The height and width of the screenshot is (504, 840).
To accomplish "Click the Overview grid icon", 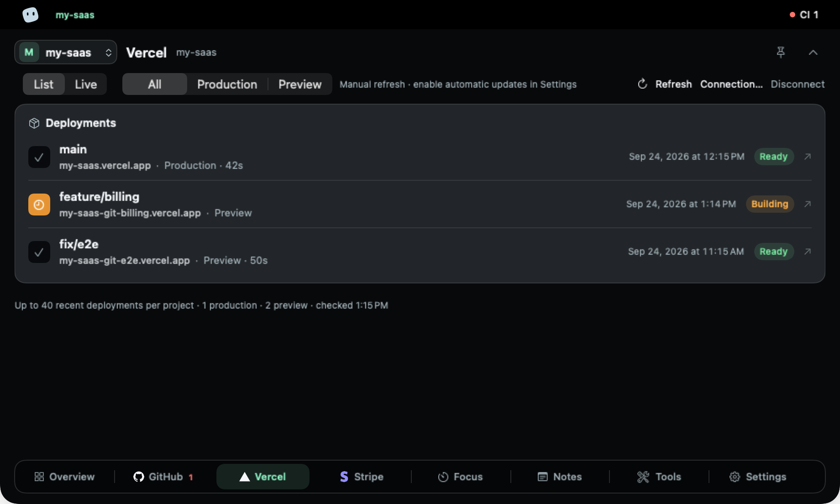I will coord(39,477).
